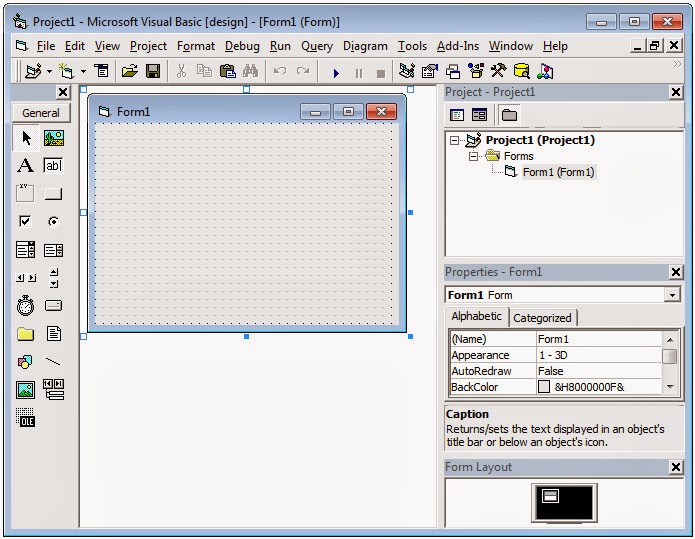Collapse the Project1 tree node
The width and height of the screenshot is (695, 539).
coord(454,141)
